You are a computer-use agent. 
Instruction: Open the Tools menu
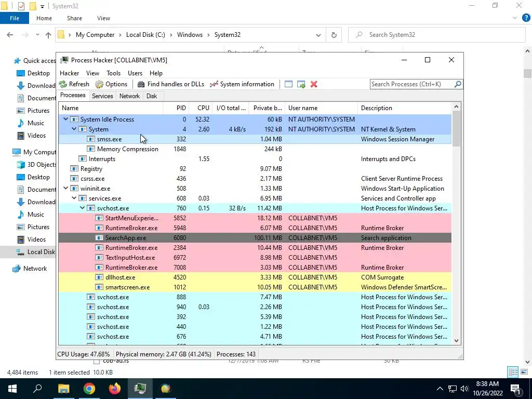point(113,73)
